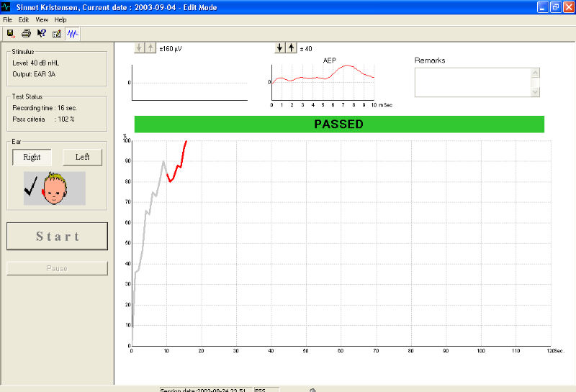Viewport: 576px width, 392px height.
Task: Click the green PASSED result bar
Action: (339, 124)
